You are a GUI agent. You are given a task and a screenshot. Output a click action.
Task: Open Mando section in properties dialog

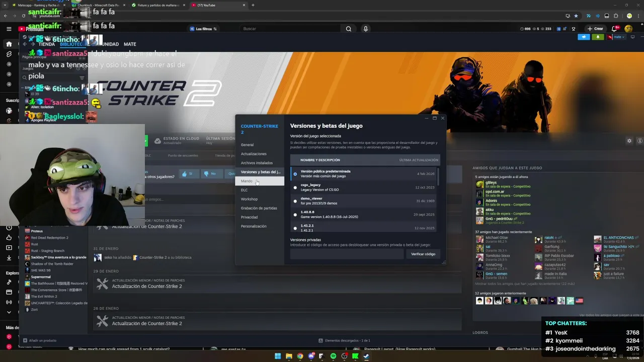(x=259, y=181)
